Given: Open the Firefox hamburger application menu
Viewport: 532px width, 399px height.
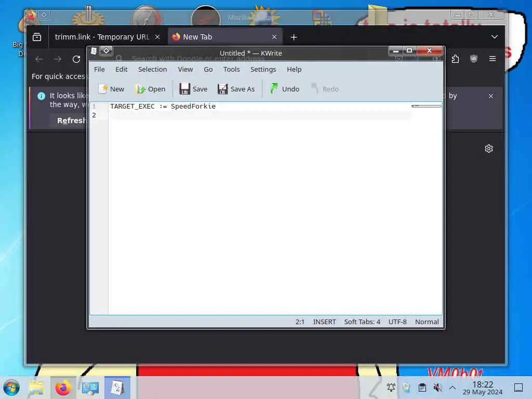Looking at the screenshot, I should point(493,59).
